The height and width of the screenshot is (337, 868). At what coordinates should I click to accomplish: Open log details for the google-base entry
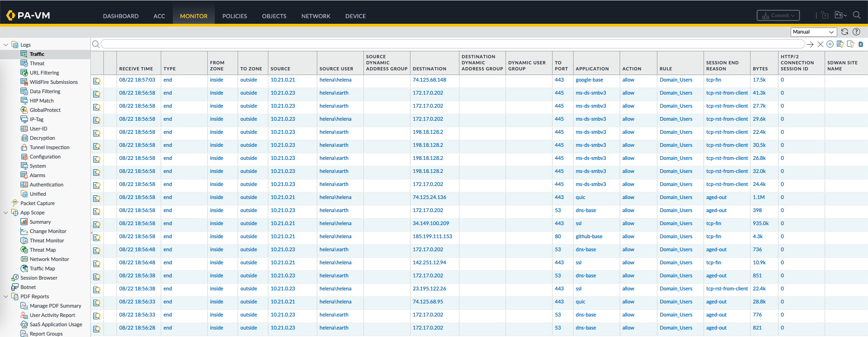point(96,81)
